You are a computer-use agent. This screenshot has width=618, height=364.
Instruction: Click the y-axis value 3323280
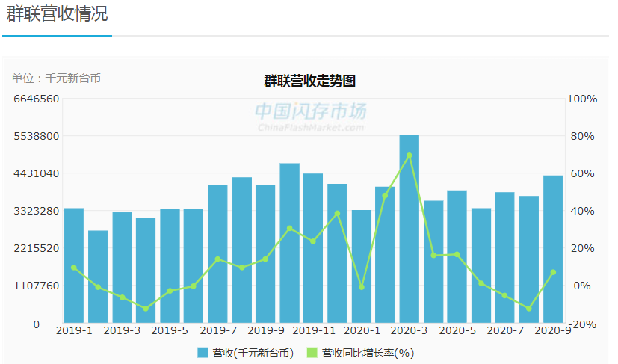[x=37, y=211]
